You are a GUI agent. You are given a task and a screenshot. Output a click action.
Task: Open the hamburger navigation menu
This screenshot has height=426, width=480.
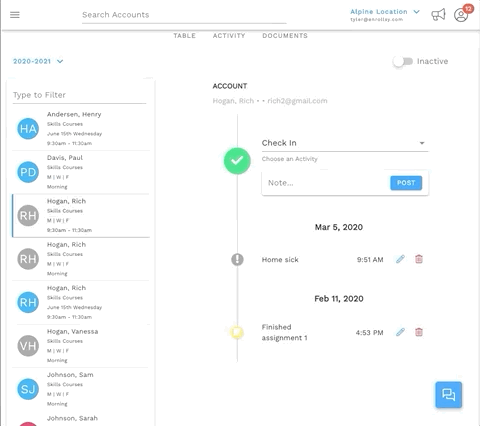point(15,15)
